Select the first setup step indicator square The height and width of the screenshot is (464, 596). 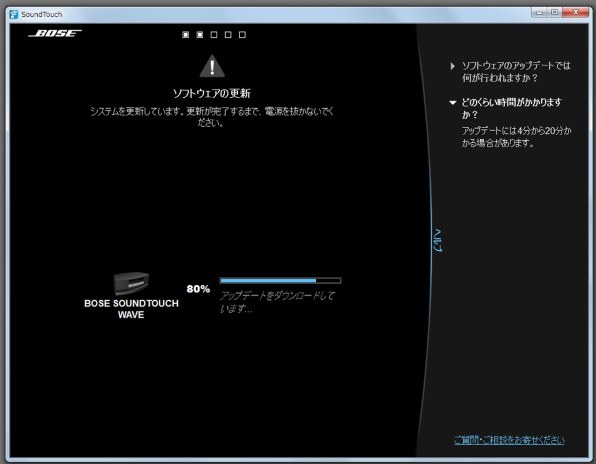[x=185, y=35]
